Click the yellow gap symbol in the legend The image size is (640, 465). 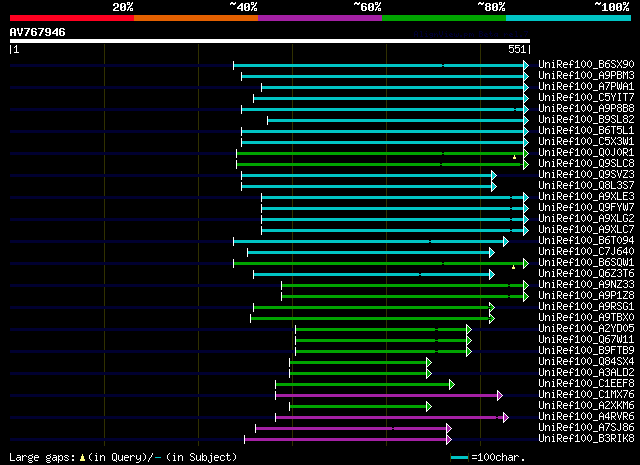[82, 458]
